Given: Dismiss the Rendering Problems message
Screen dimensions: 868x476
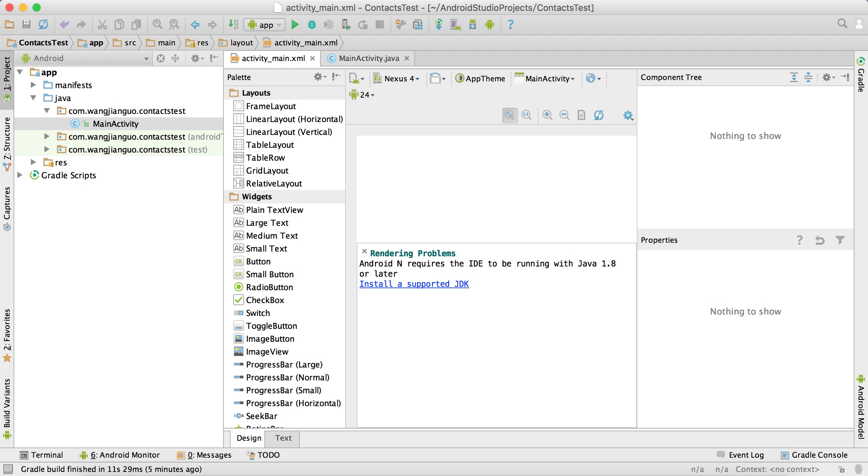Looking at the screenshot, I should (364, 251).
